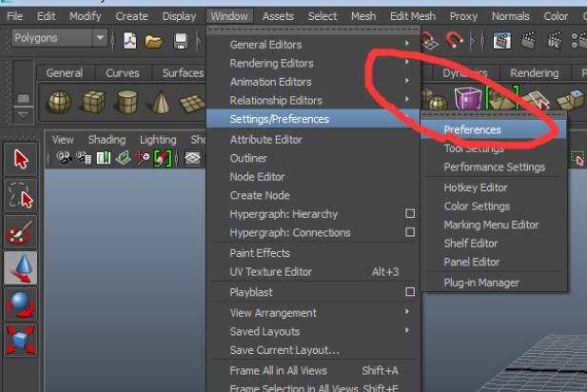
Task: Click the snap to point magnet icon
Action: pyautogui.click(x=454, y=40)
